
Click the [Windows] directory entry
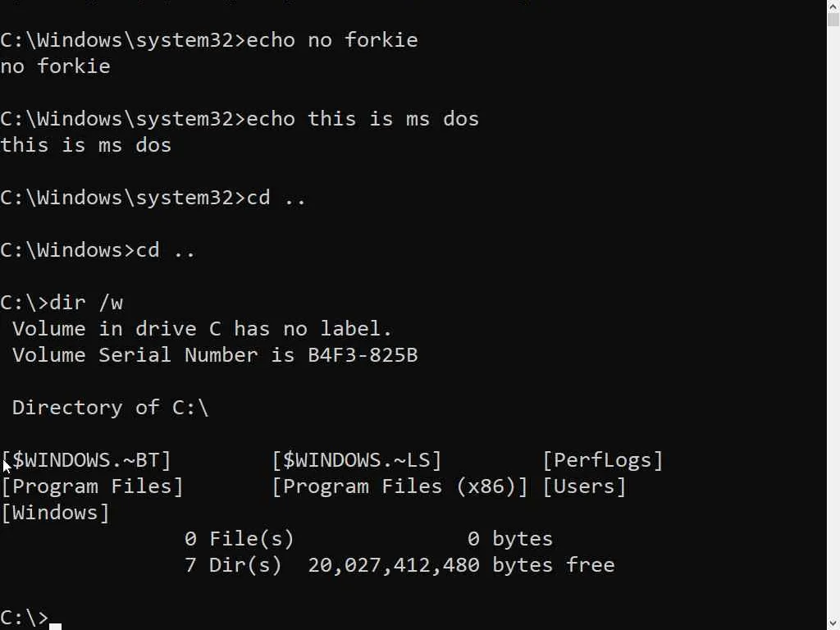[55, 513]
